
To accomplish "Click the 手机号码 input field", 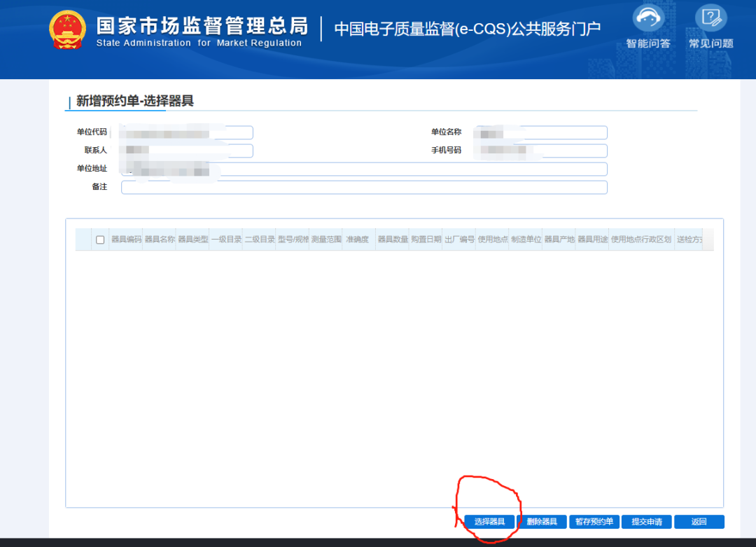I will (540, 151).
